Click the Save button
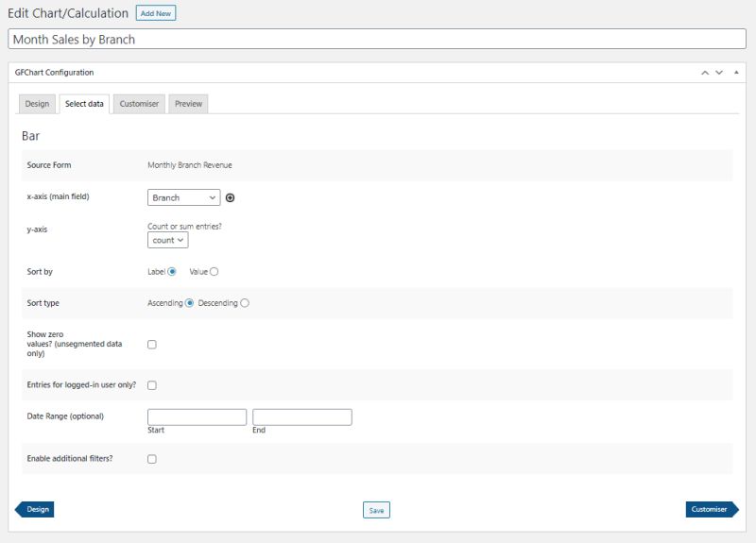This screenshot has height=543, width=756. pyautogui.click(x=376, y=510)
